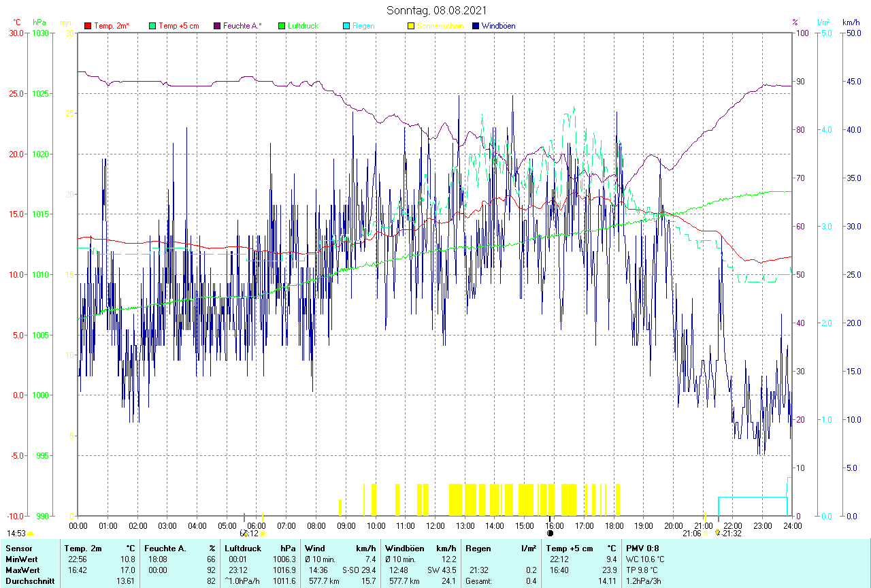
Task: Select the 'Regen' legend label
Action: (363, 26)
